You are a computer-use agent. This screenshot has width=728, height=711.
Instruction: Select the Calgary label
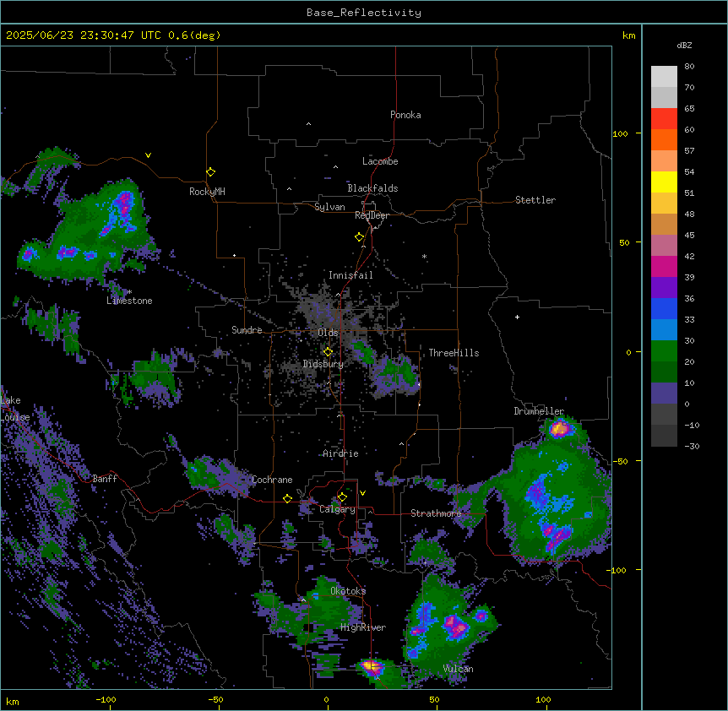337,509
